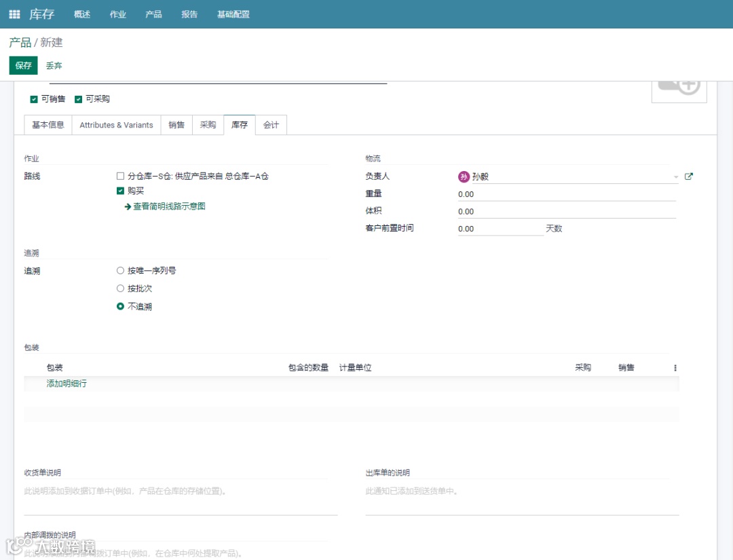733x560 pixels.
Task: Select 按批次 tracking option
Action: [120, 288]
